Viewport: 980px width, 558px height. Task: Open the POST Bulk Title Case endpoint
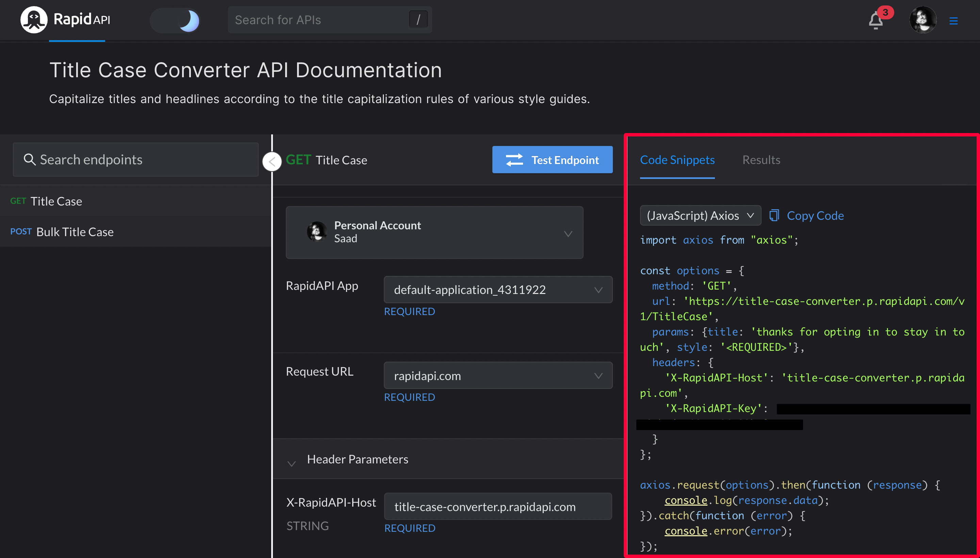coord(75,232)
